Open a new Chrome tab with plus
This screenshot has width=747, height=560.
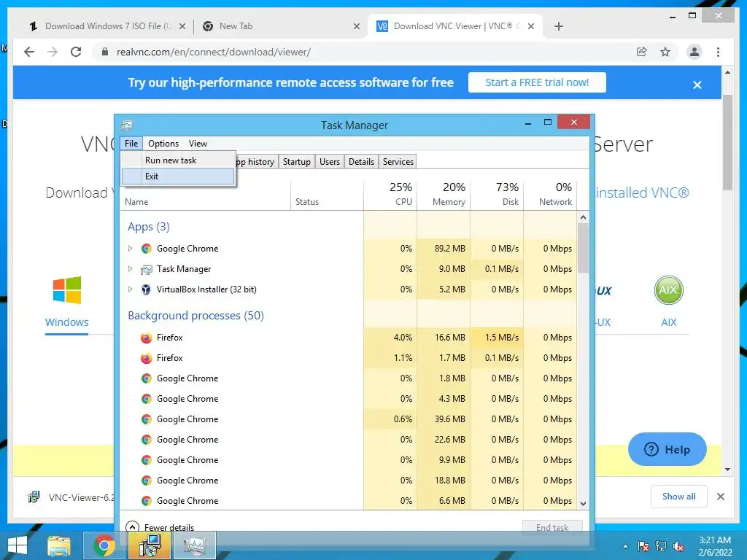click(559, 26)
